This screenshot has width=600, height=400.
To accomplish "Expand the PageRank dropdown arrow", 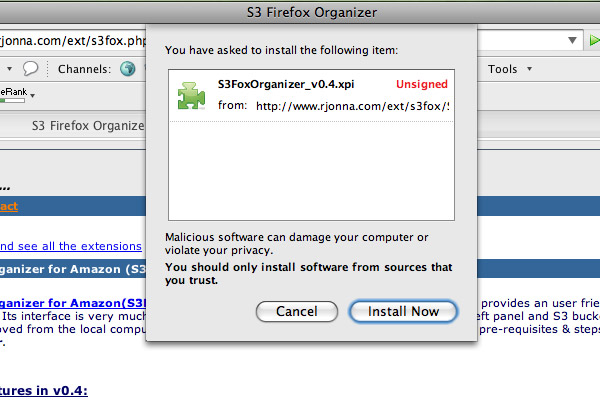I will (33, 95).
